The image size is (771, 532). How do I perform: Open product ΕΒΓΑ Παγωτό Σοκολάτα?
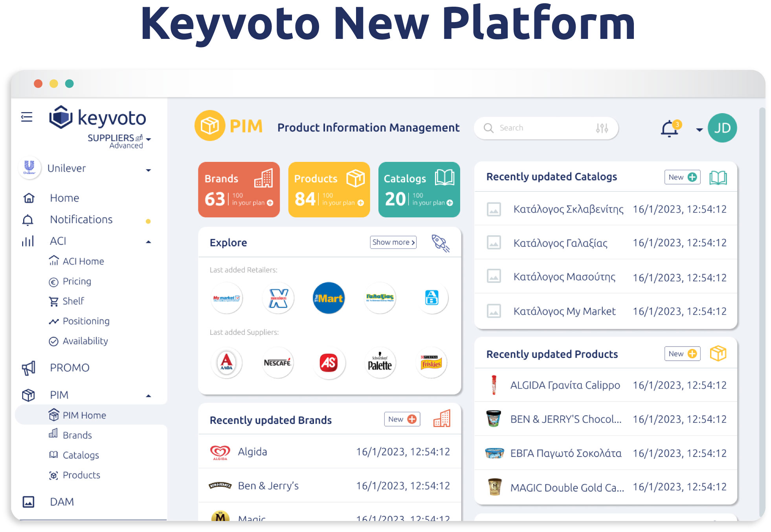point(606,453)
